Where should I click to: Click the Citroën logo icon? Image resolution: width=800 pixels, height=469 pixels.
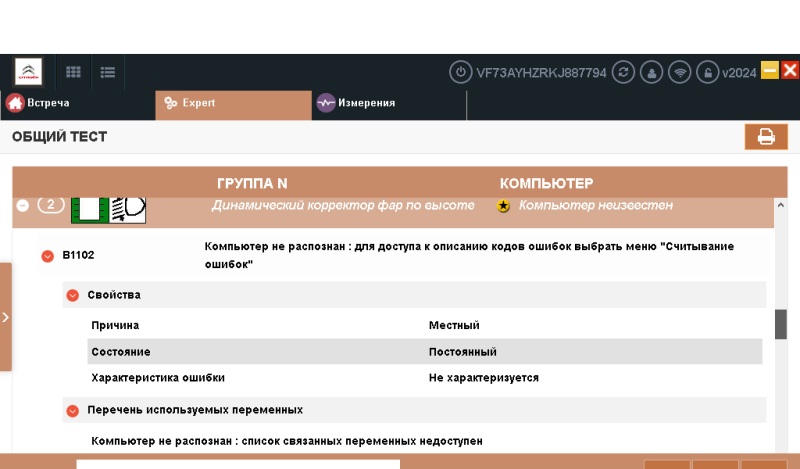pyautogui.click(x=28, y=72)
